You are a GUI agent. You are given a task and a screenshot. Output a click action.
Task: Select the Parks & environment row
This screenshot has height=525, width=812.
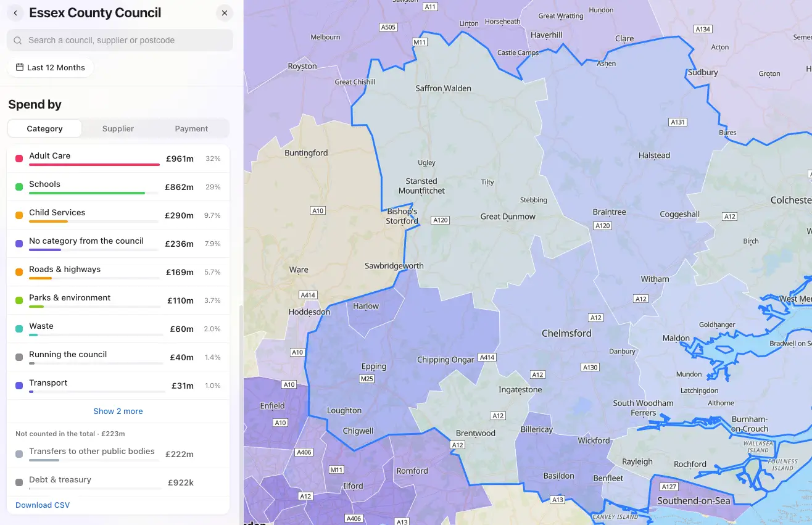point(118,300)
